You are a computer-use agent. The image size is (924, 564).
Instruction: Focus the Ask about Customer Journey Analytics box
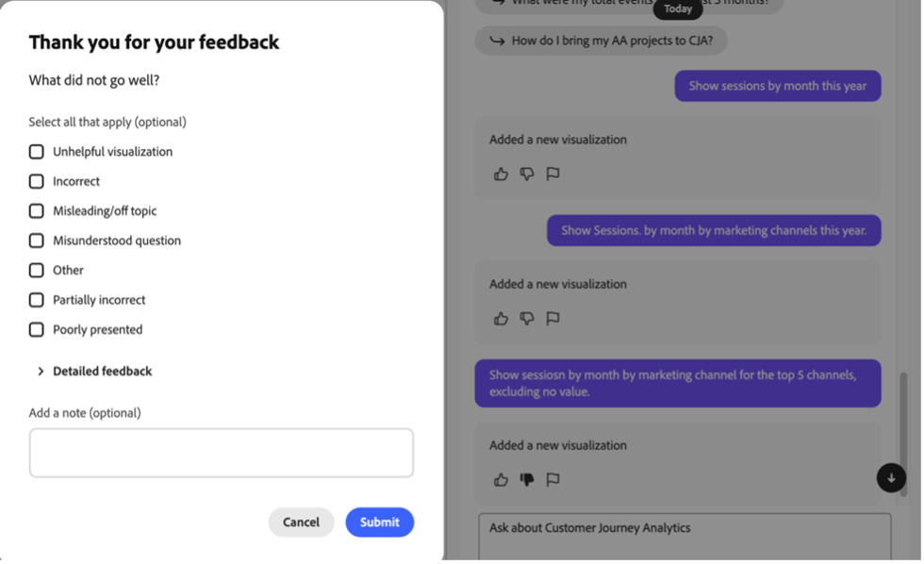(x=685, y=534)
